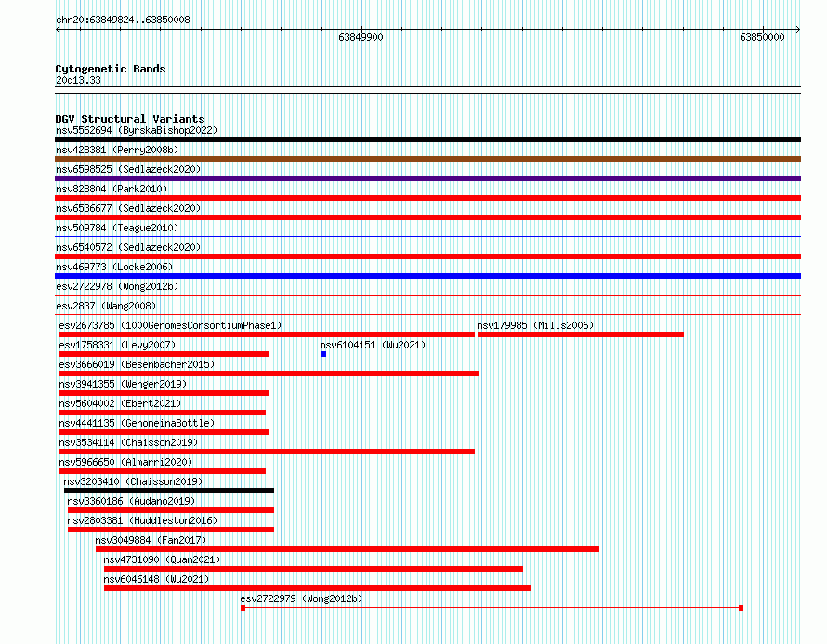
Task: Click the nsv4441135 (GenomeinaBottle) label
Action: pyautogui.click(x=137, y=423)
